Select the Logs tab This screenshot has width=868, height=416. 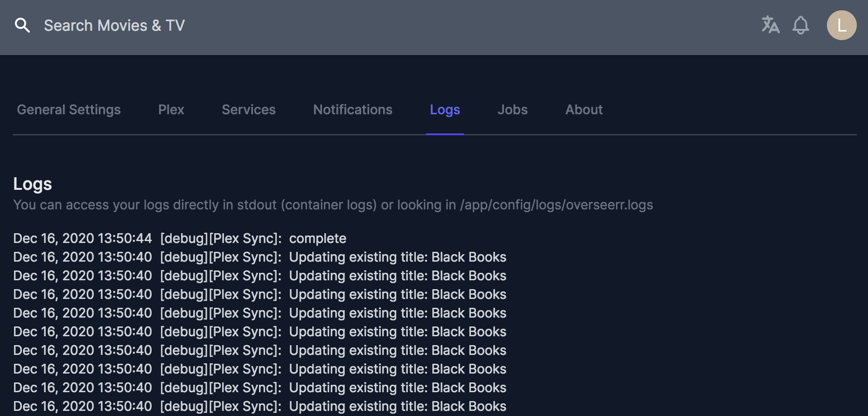(x=445, y=110)
